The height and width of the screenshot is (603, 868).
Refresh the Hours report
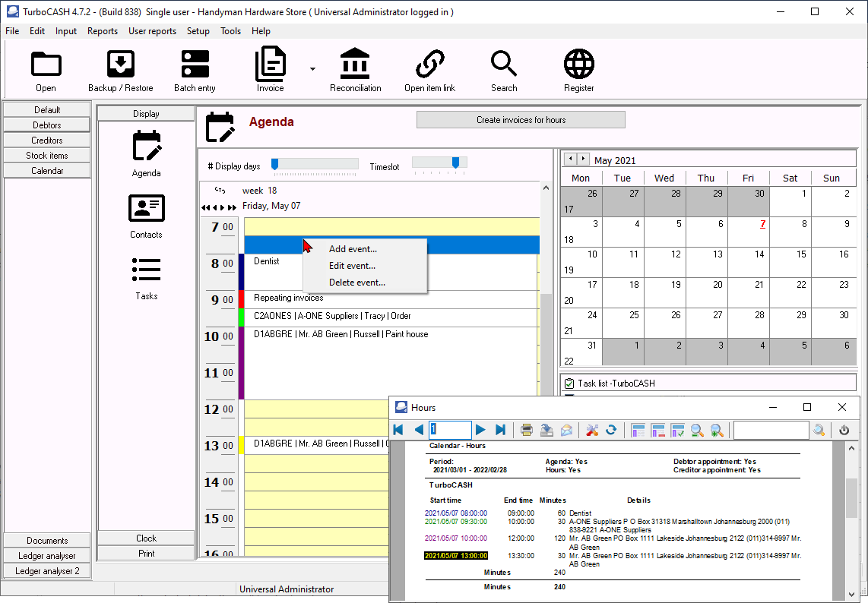click(x=610, y=431)
